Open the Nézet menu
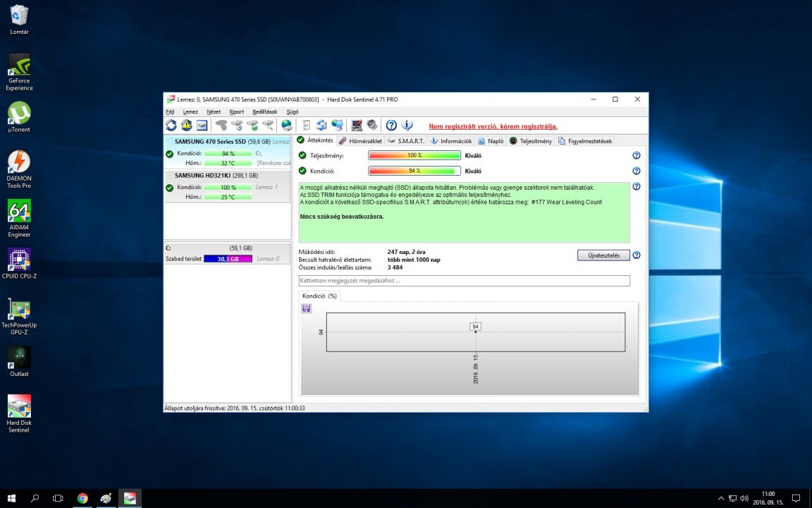The image size is (812, 508). (x=214, y=112)
